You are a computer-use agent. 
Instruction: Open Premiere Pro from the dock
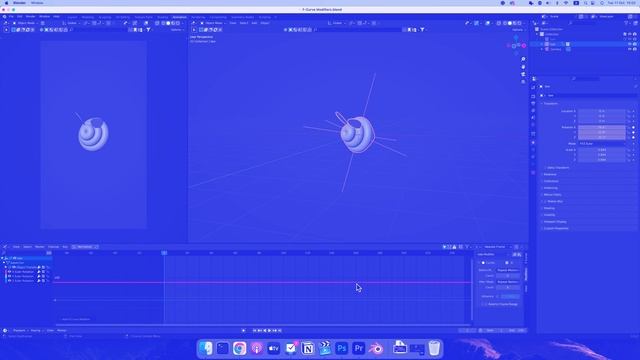[359, 348]
